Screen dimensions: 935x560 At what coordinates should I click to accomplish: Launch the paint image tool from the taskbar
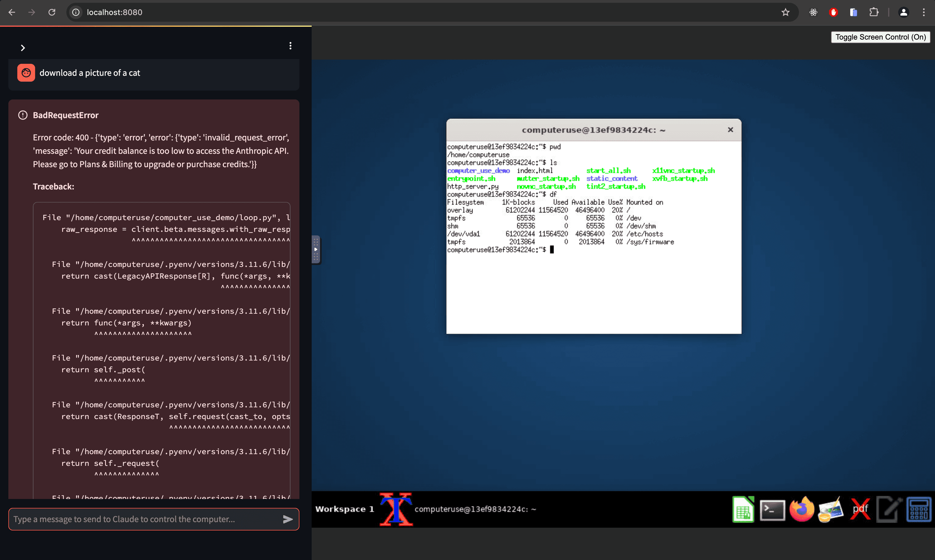831,509
